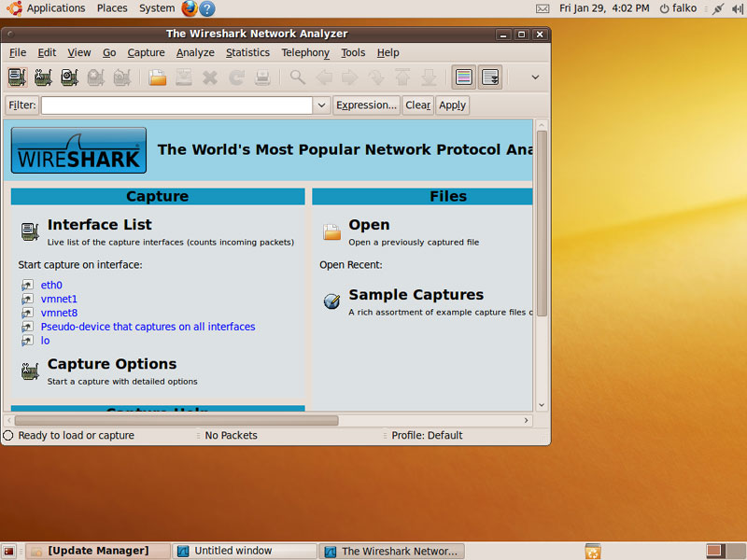Viewport: 747px width, 560px height.
Task: Click the Sample Captures globe icon
Action: 331,301
